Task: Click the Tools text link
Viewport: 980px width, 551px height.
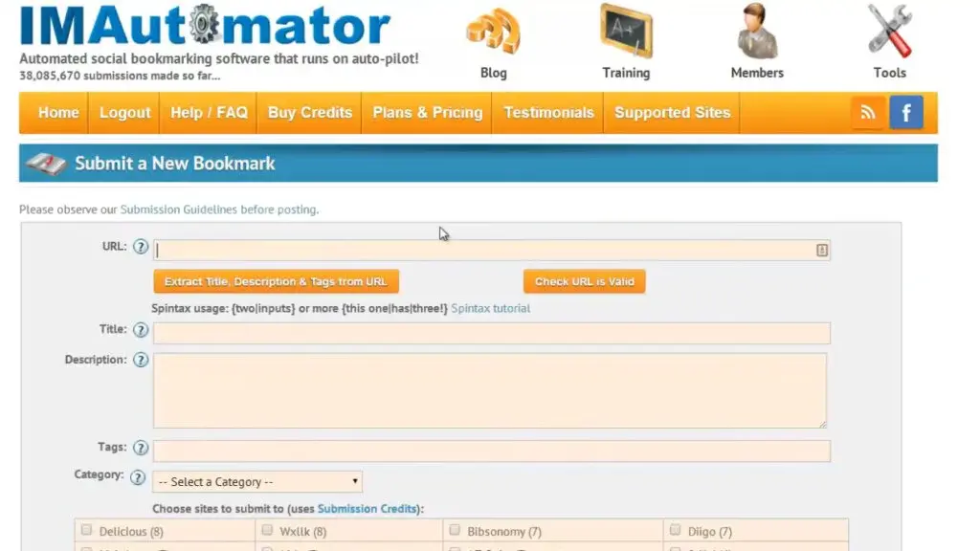Action: click(890, 73)
